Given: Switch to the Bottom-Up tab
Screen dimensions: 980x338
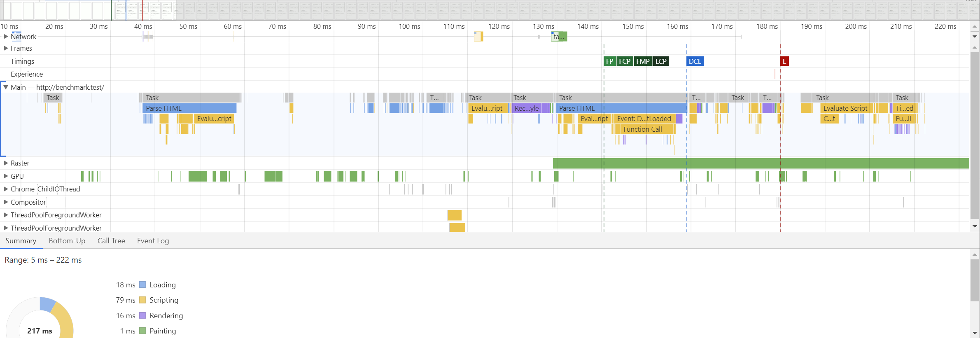Looking at the screenshot, I should [67, 241].
